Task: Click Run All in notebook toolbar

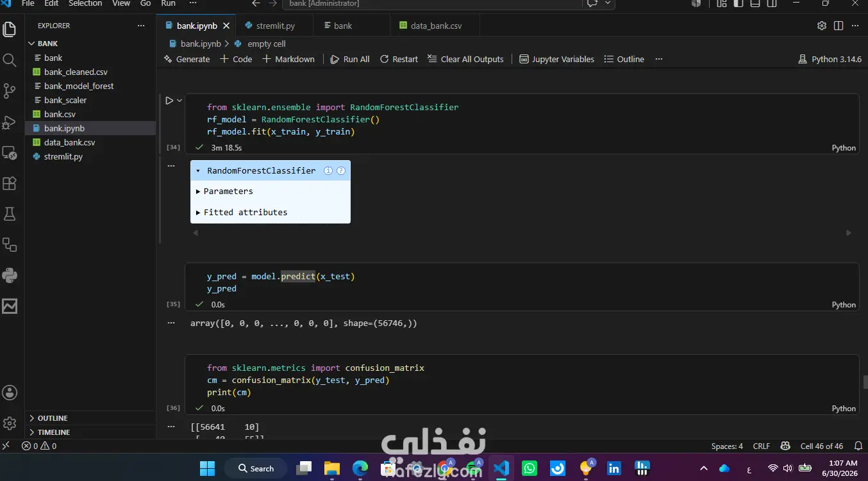Action: coord(350,59)
